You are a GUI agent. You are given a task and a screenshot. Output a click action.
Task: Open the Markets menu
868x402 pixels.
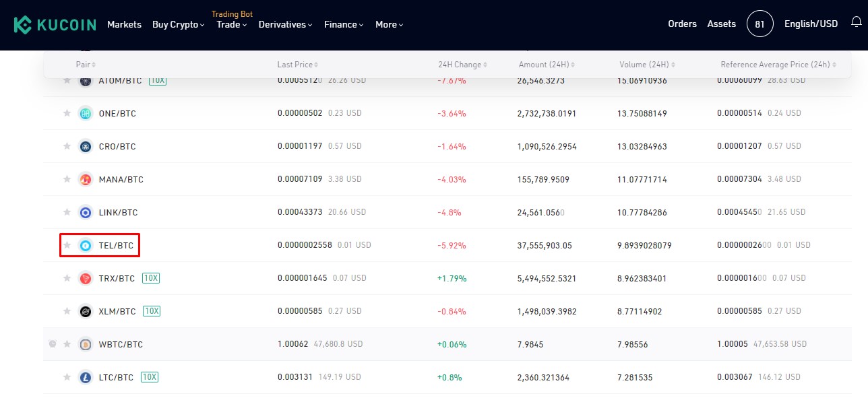pos(124,24)
